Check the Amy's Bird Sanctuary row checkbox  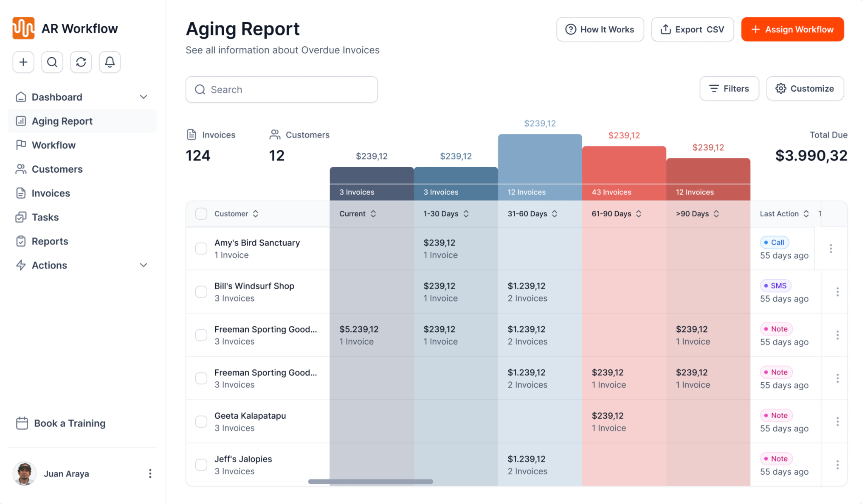pyautogui.click(x=201, y=249)
